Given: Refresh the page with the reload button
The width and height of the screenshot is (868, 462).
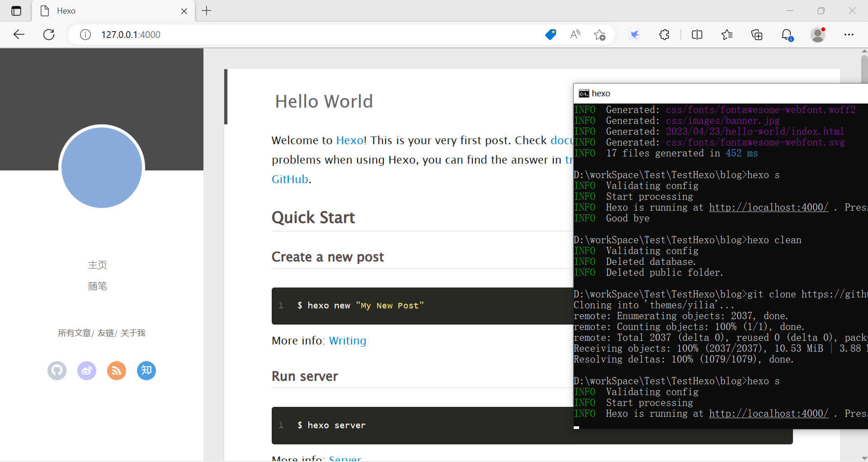Looking at the screenshot, I should (x=49, y=34).
